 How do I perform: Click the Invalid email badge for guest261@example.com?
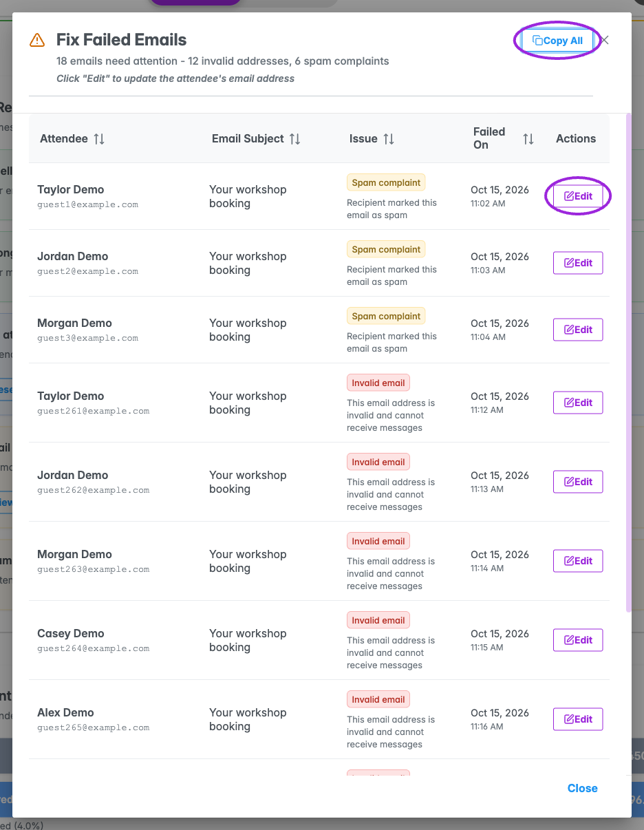click(x=378, y=383)
